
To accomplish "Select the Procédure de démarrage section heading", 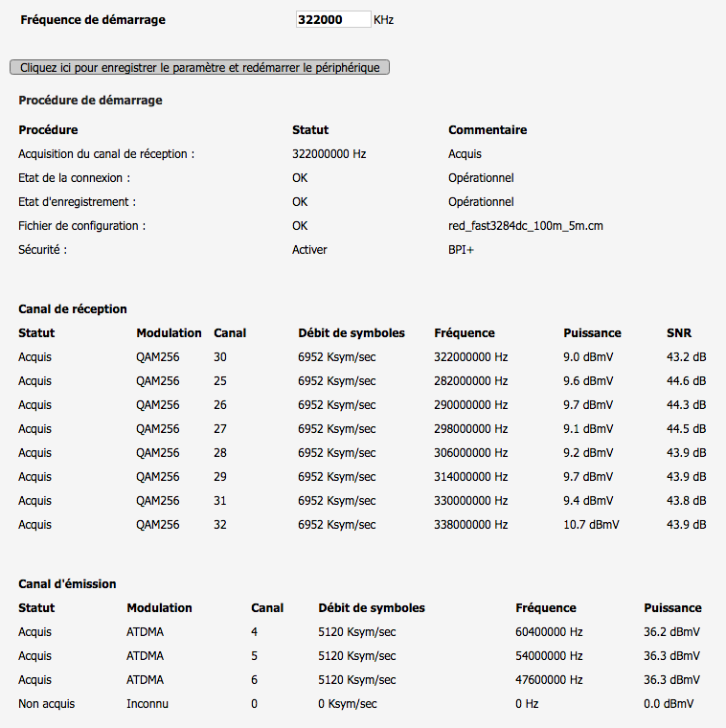I will 90,100.
